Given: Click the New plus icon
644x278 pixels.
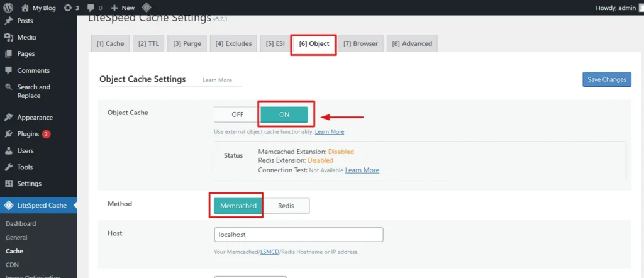Looking at the screenshot, I should click(114, 8).
